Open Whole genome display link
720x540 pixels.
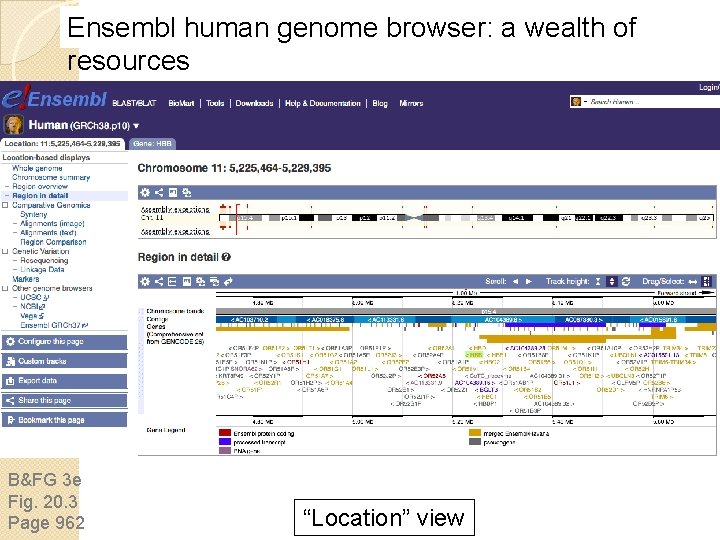coord(37,168)
